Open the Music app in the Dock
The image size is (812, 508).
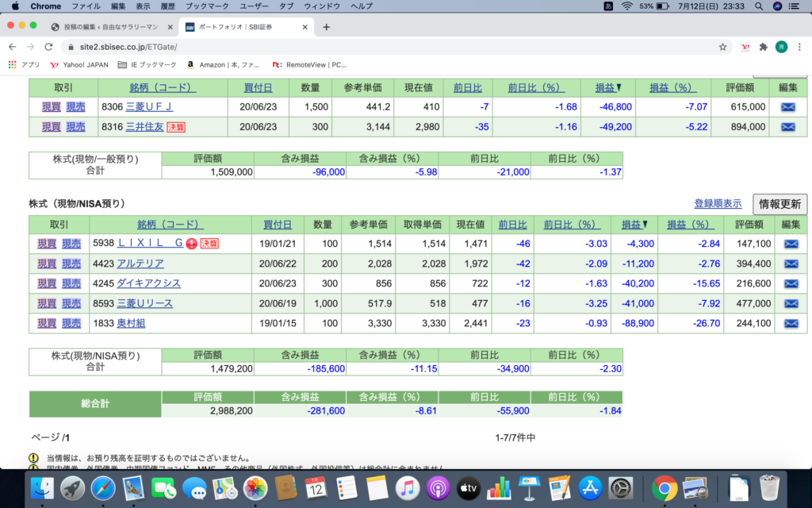pyautogui.click(x=408, y=488)
